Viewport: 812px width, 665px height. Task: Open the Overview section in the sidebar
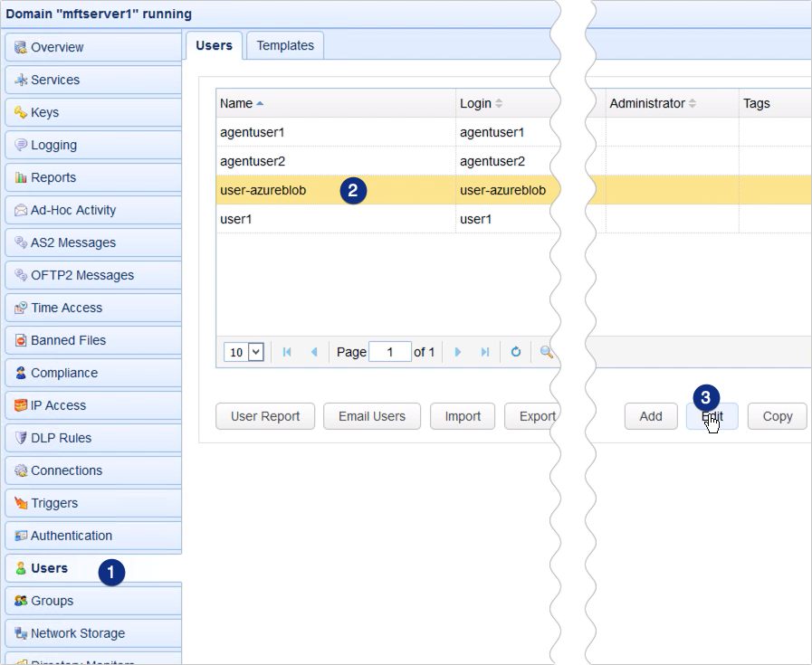tap(54, 47)
